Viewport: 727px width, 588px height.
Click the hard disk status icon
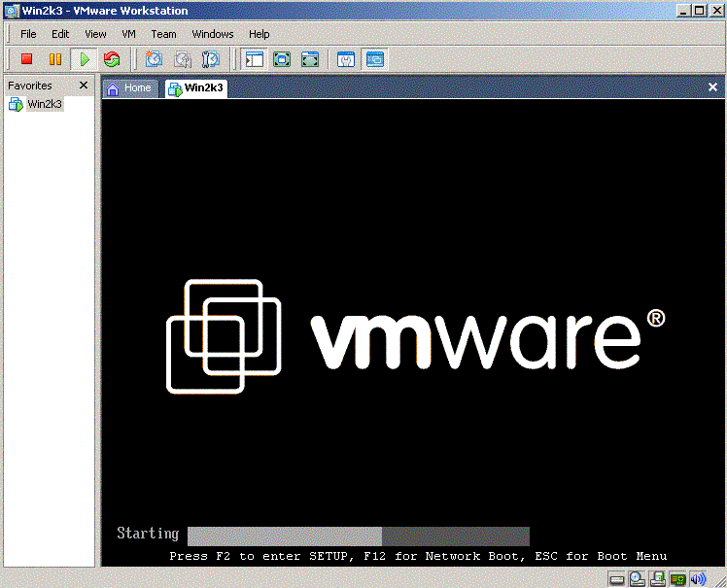pos(617,578)
